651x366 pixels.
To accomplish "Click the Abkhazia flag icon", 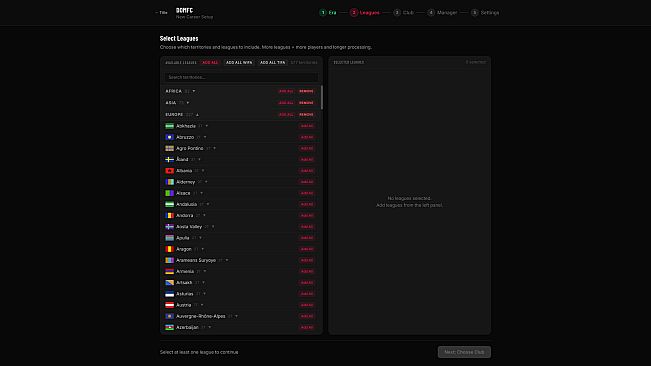I will point(169,126).
